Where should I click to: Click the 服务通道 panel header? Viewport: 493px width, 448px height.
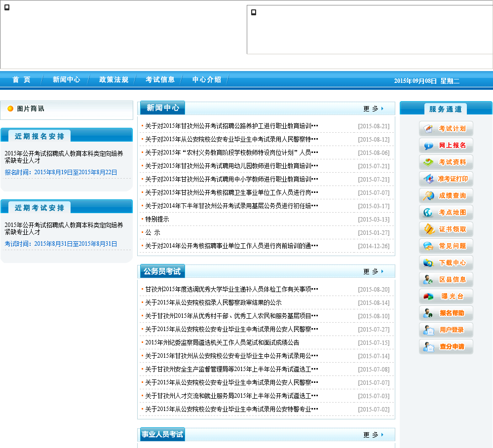click(446, 109)
